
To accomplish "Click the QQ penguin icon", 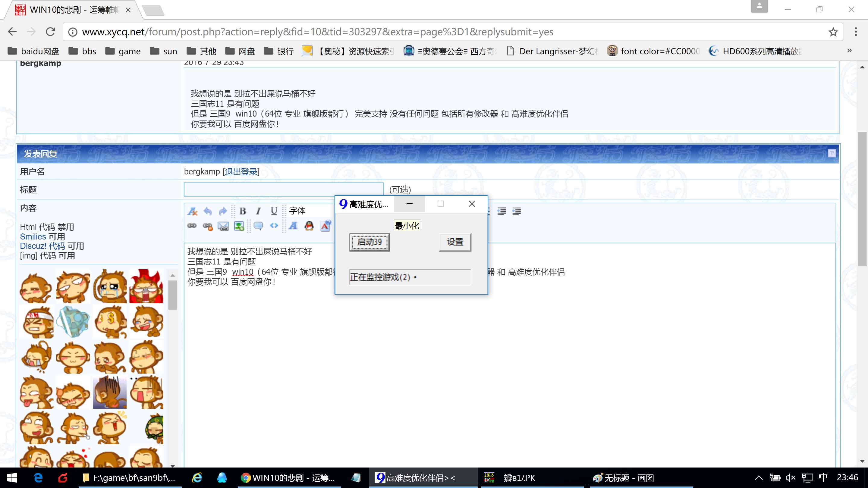I will (309, 226).
